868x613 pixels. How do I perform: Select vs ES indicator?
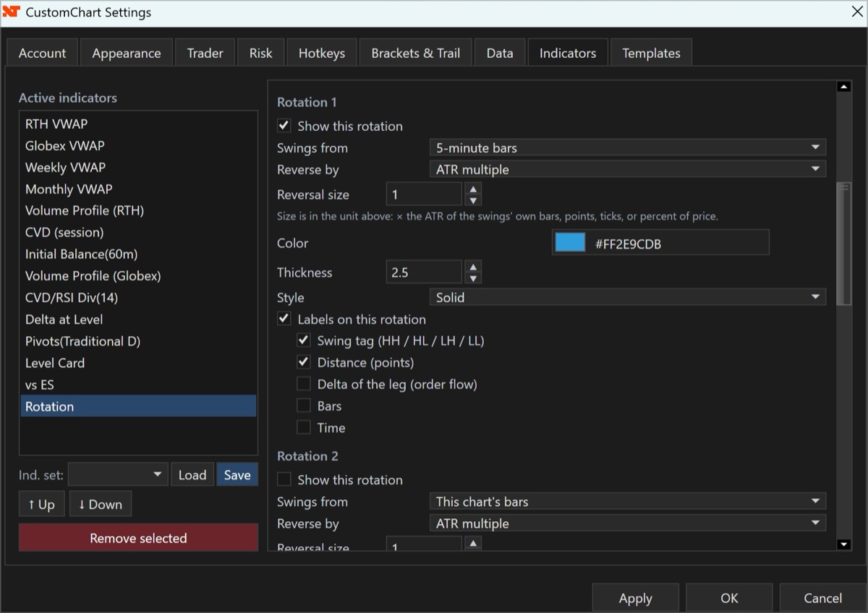[138, 384]
